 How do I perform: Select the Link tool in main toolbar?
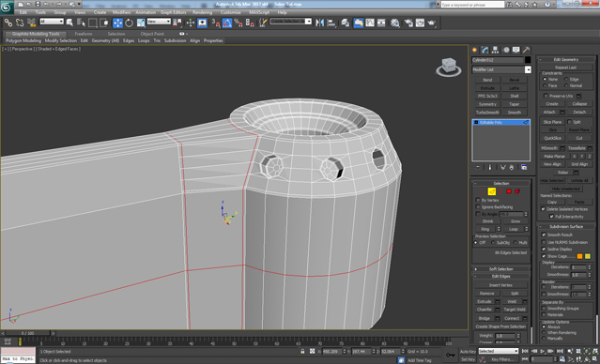click(x=8, y=23)
